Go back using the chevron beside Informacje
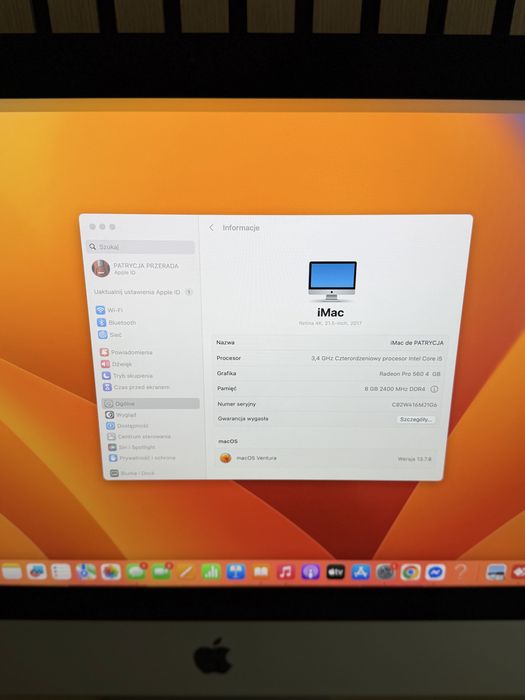525x700 pixels. (212, 228)
